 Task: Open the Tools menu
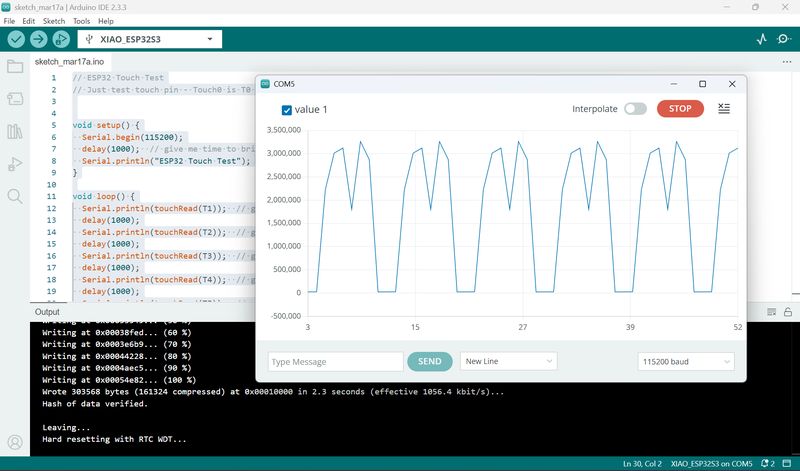tap(81, 21)
